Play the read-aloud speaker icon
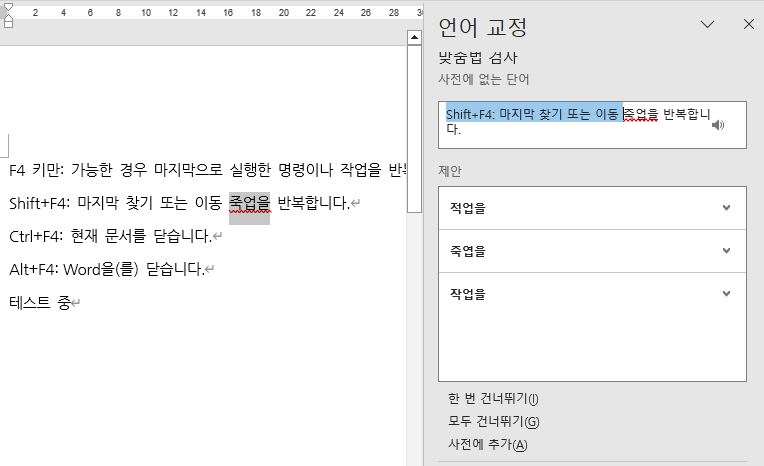764x466 pixels. pos(718,125)
